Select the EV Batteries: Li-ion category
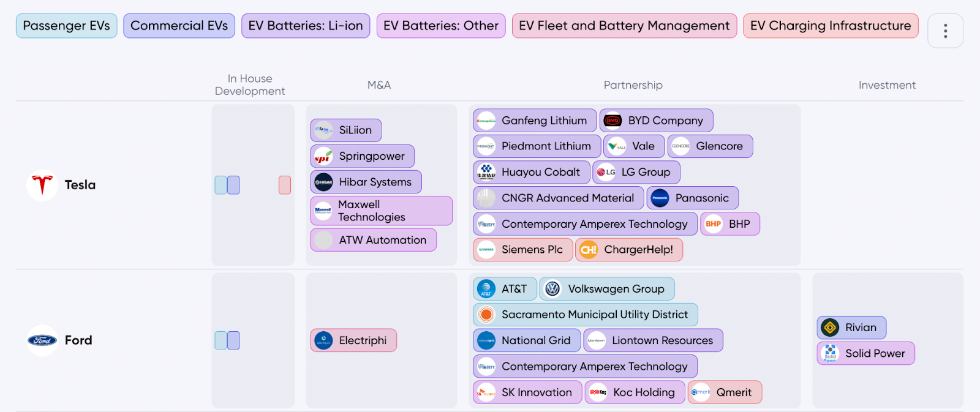980x412 pixels. [x=306, y=26]
